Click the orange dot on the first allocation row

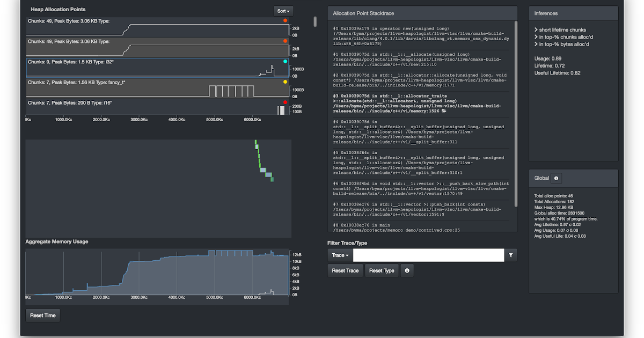pyautogui.click(x=286, y=21)
